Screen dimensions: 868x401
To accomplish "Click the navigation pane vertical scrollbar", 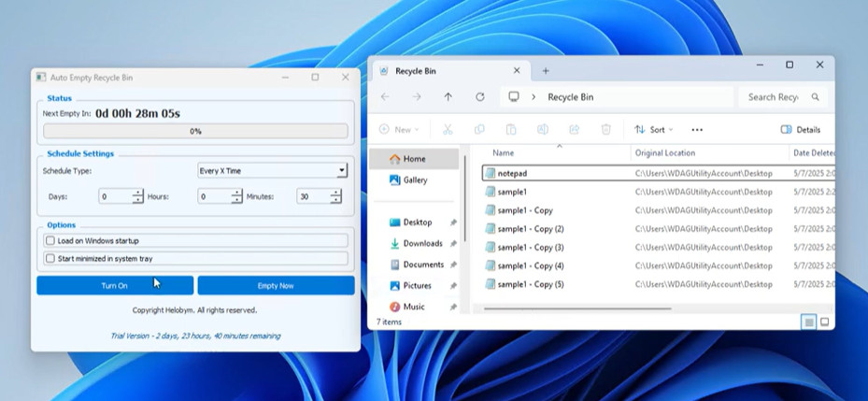I will click(465, 199).
